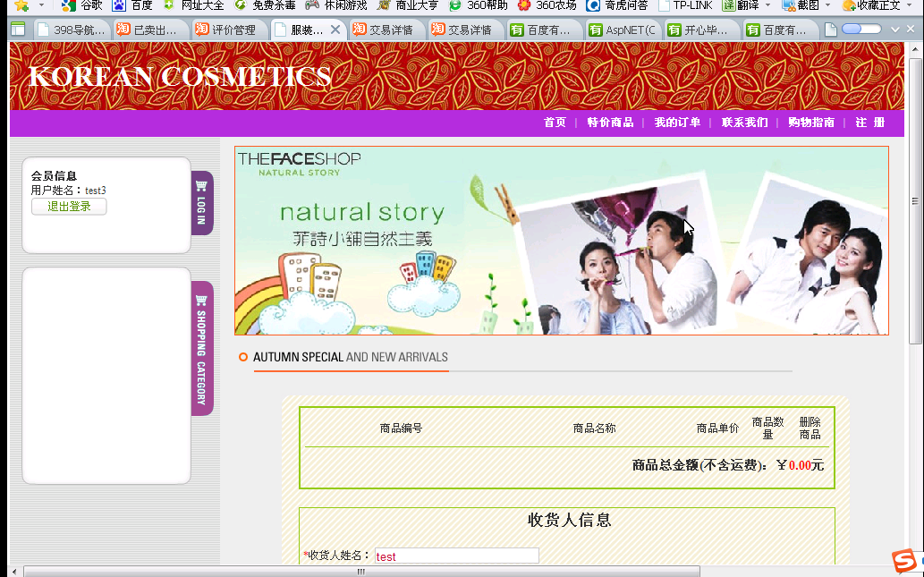924x577 pixels.
Task: Open the 休闲游戏 bookmark
Action: click(337, 5)
